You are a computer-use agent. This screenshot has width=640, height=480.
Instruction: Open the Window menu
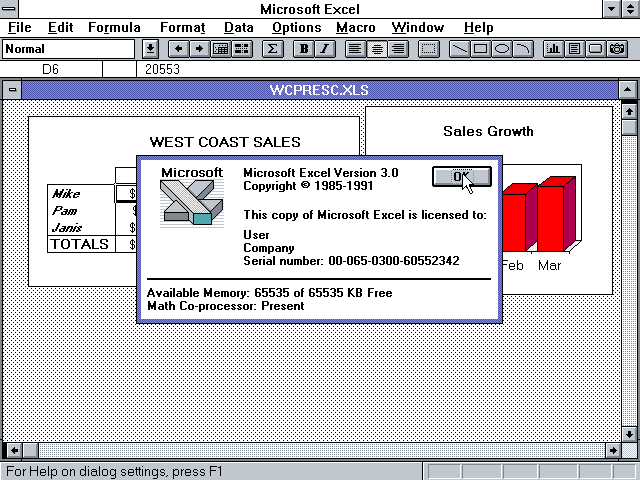[x=418, y=27]
